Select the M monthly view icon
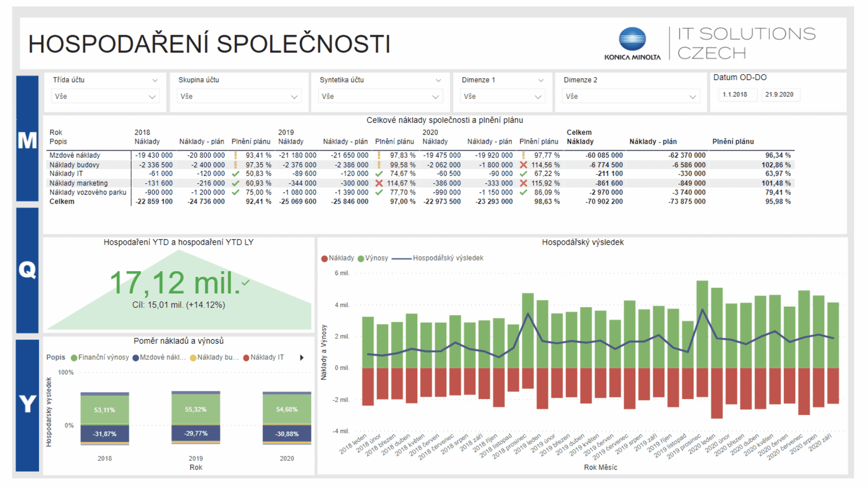The height and width of the screenshot is (488, 868). coord(27,140)
